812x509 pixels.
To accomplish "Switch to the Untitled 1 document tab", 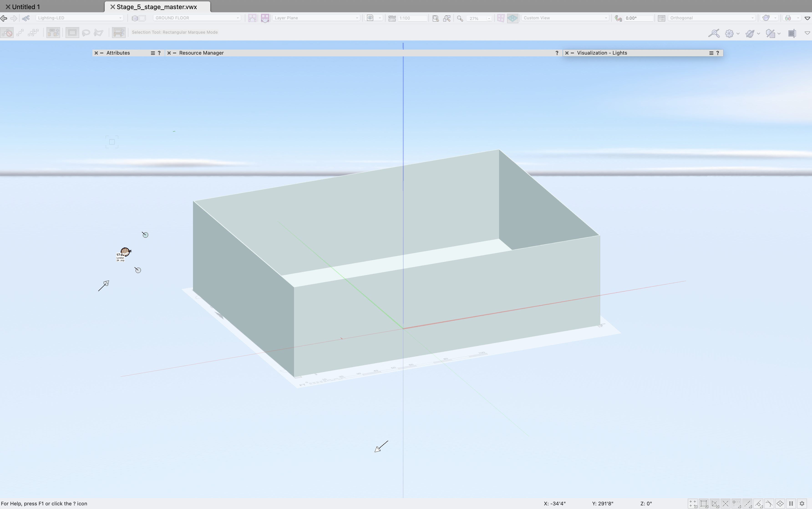I will [x=26, y=6].
